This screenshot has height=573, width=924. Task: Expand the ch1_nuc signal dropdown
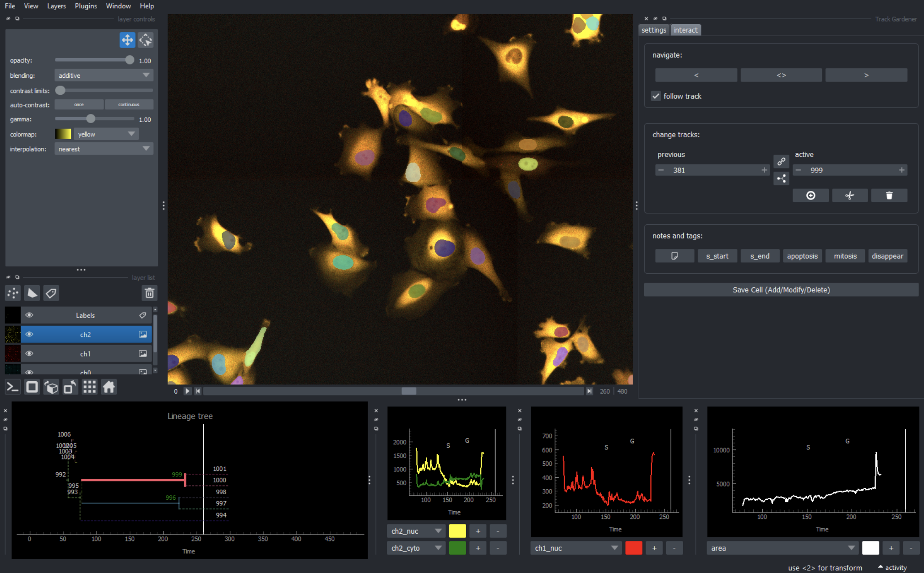[576, 548]
